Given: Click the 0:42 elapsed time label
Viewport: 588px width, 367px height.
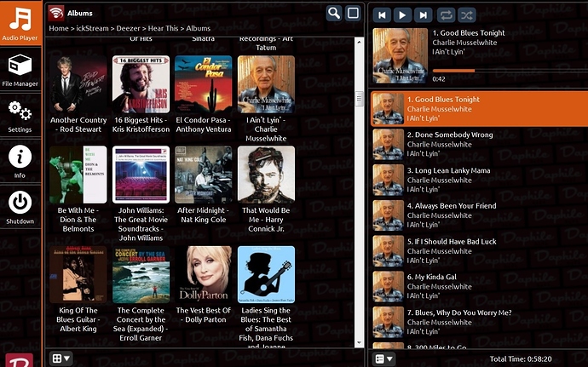Looking at the screenshot, I should point(439,79).
